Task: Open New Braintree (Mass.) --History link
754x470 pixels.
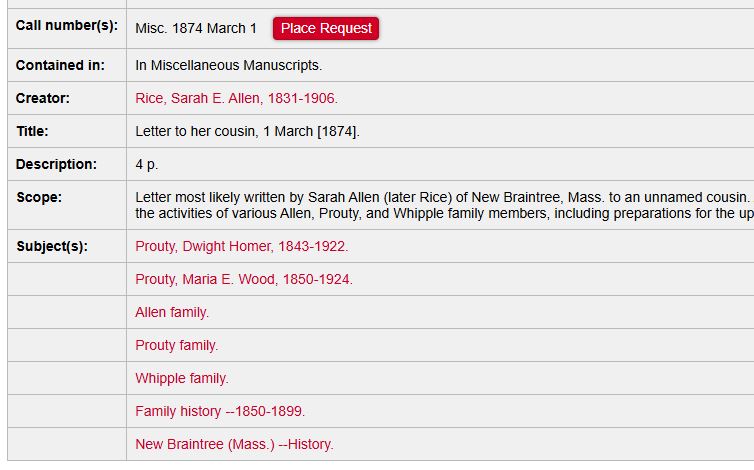Action: 234,444
